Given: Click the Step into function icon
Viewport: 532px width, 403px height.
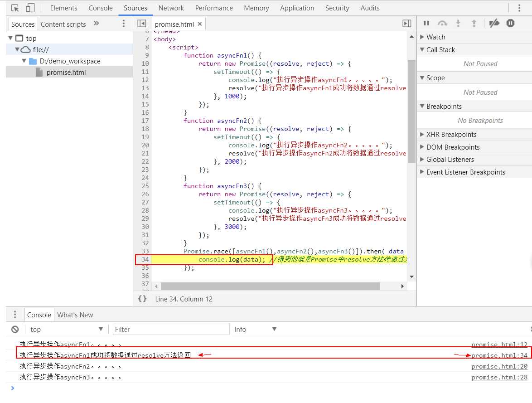Looking at the screenshot, I should tap(458, 23).
